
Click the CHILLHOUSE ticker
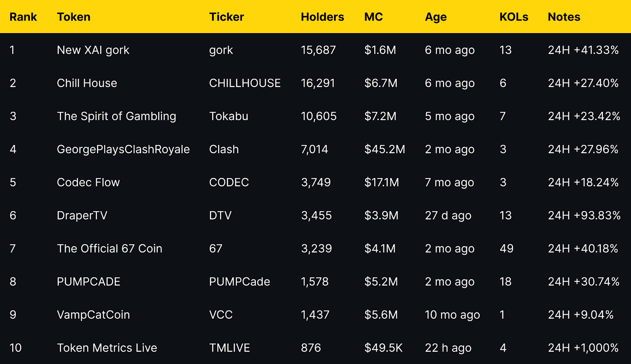tap(245, 83)
